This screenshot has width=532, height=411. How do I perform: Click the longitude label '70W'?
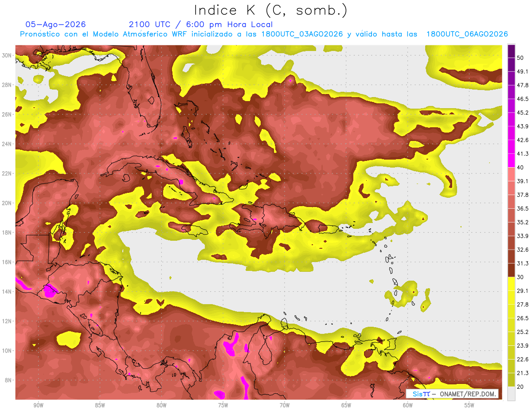coord(285,405)
